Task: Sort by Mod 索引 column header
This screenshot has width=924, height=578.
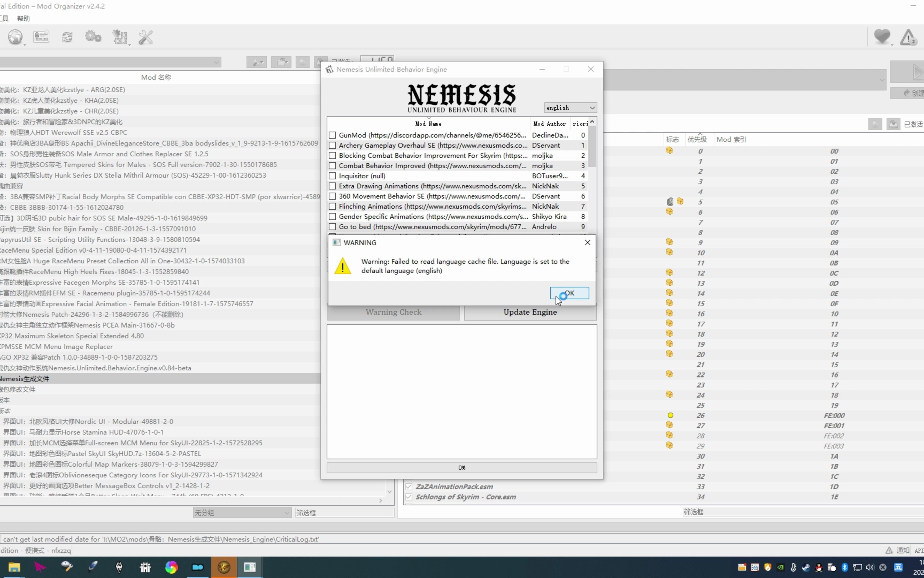Action: pyautogui.click(x=731, y=139)
